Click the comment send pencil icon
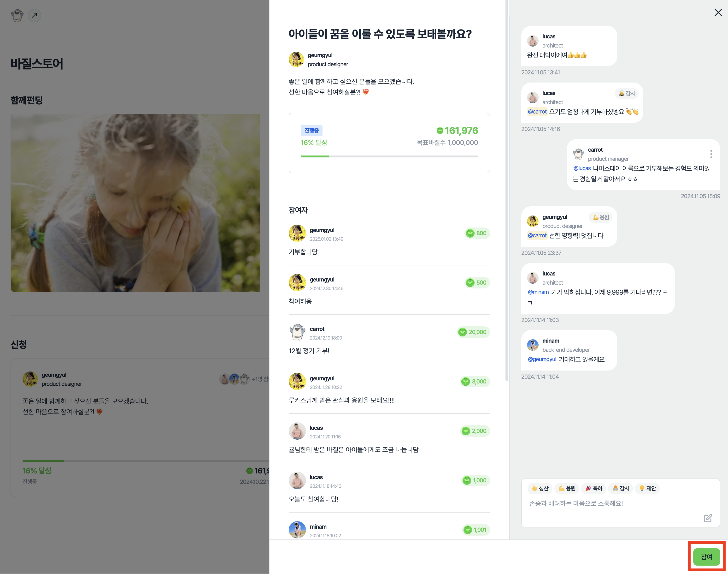 pos(708,518)
